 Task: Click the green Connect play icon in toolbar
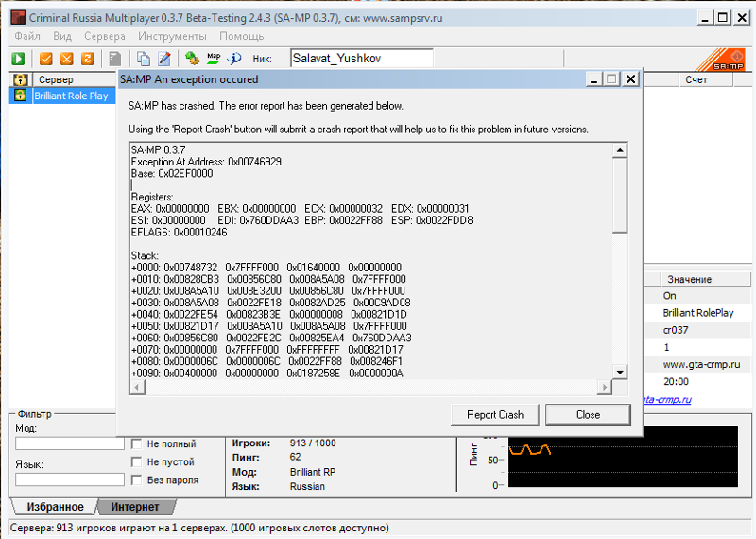click(18, 59)
